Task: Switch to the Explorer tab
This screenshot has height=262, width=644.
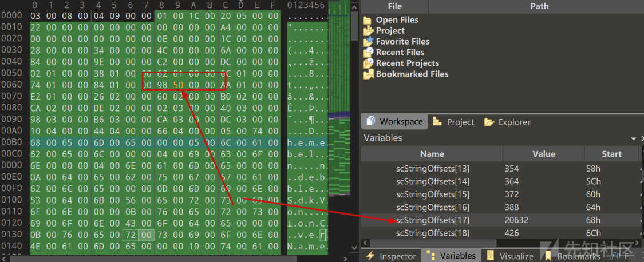Action: click(507, 122)
